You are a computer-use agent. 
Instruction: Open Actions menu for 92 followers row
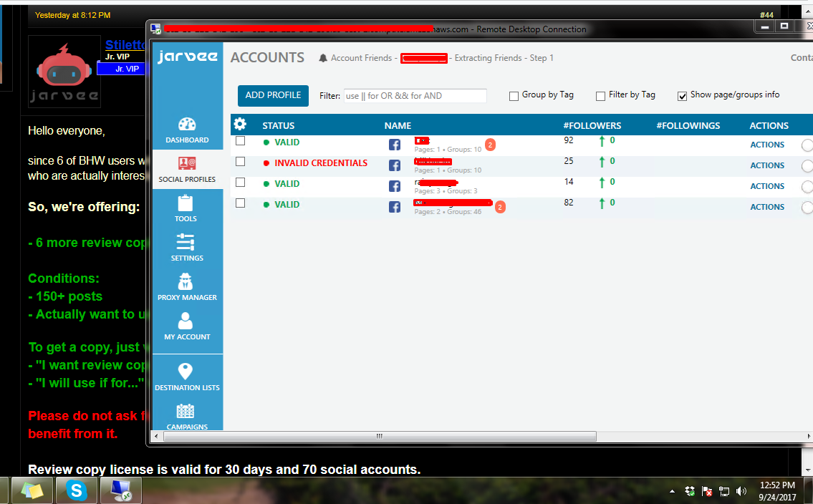(x=767, y=145)
